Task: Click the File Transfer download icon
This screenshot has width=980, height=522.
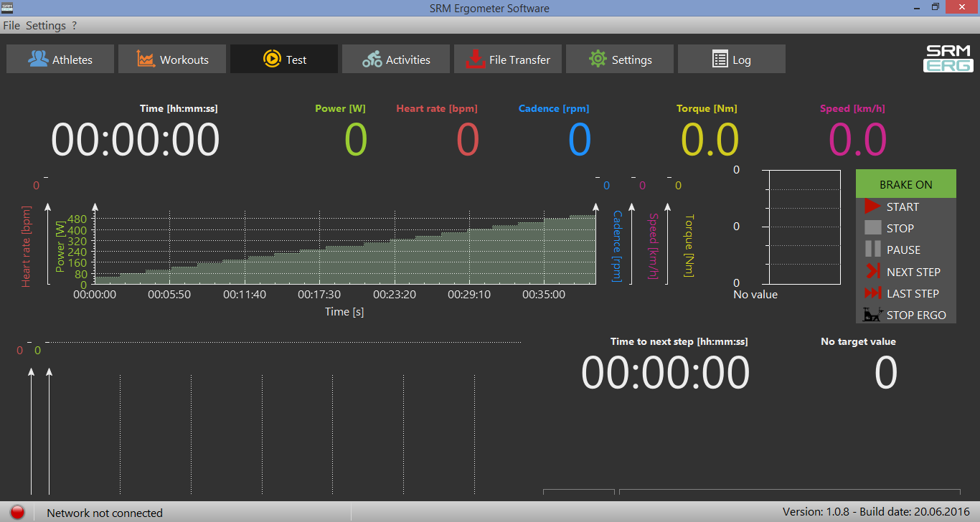Action: [475, 59]
